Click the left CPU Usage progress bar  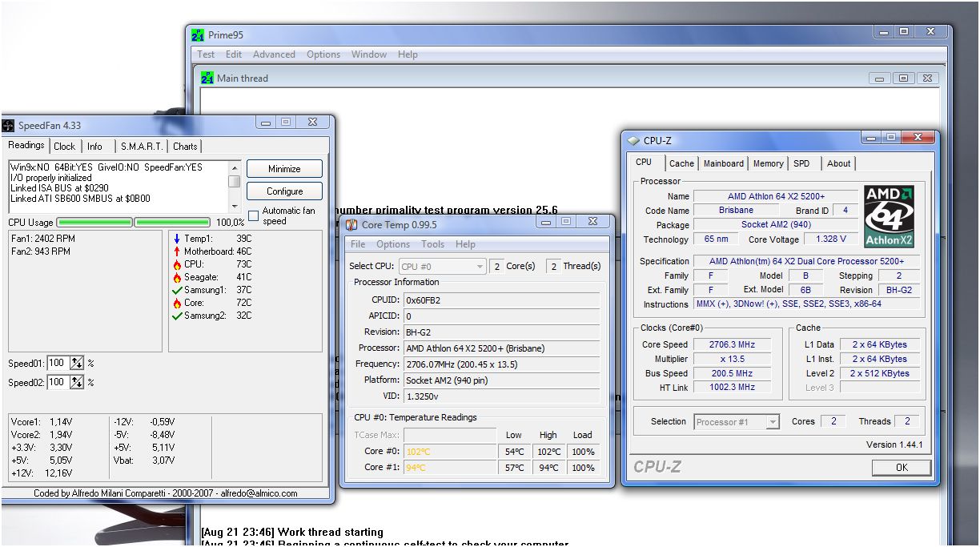point(94,222)
